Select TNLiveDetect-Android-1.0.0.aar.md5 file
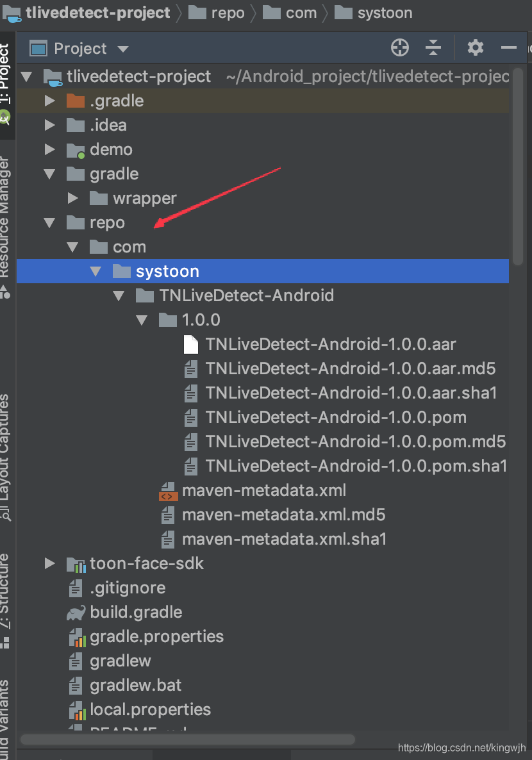The image size is (532, 760). click(x=350, y=369)
